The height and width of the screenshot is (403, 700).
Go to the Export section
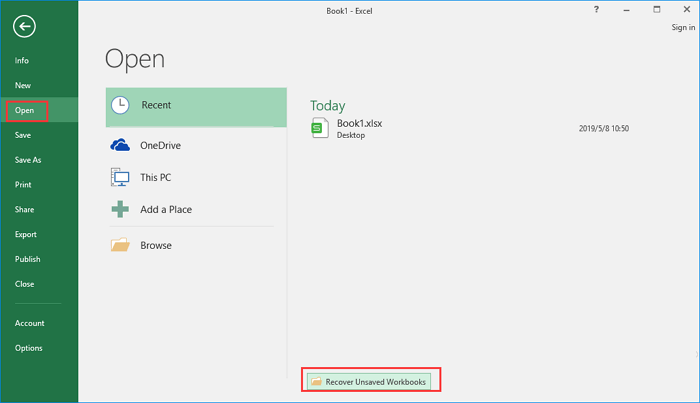(26, 235)
